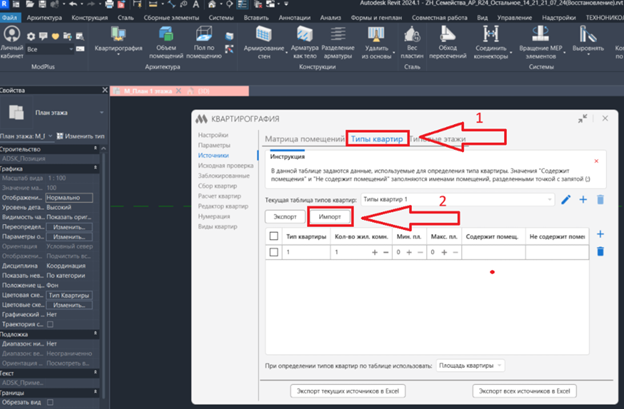The image size is (624, 409).
Task: Open Вращение MEP элементов tool
Action: [x=540, y=42]
